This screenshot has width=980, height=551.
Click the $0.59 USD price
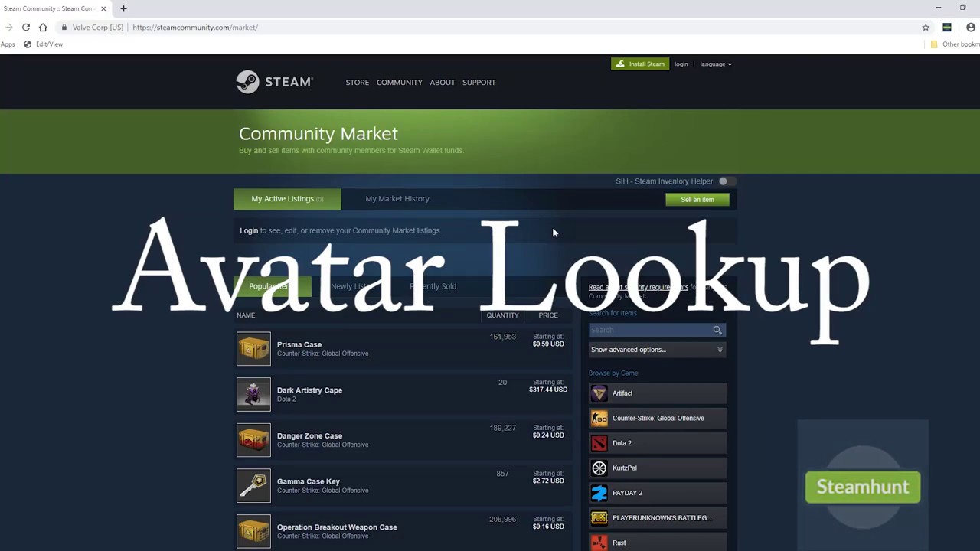(548, 344)
